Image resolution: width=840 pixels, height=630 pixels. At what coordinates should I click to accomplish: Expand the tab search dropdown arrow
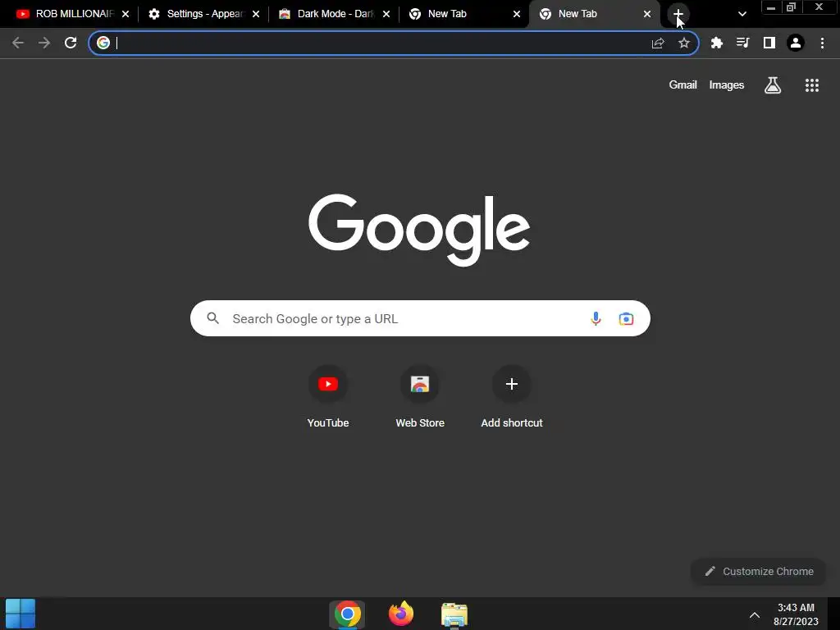742,14
